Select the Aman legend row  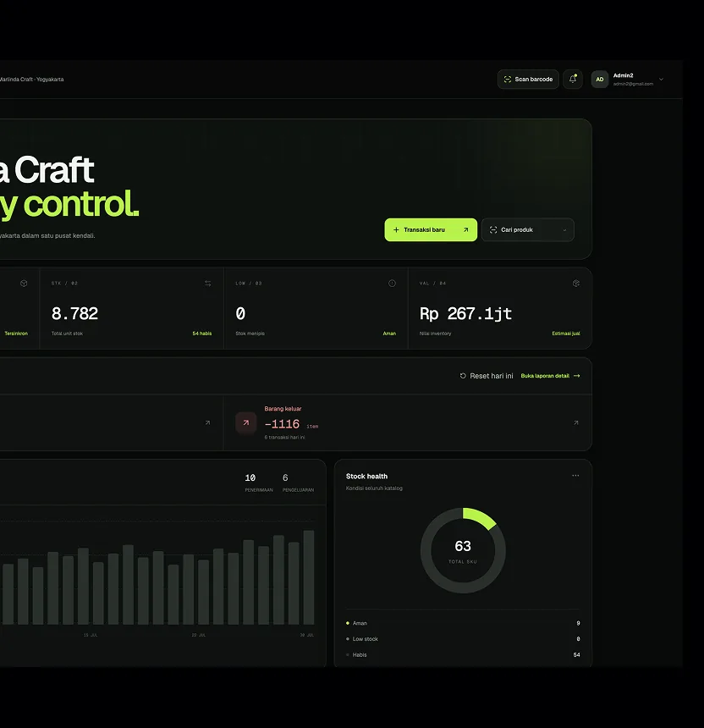[463, 623]
